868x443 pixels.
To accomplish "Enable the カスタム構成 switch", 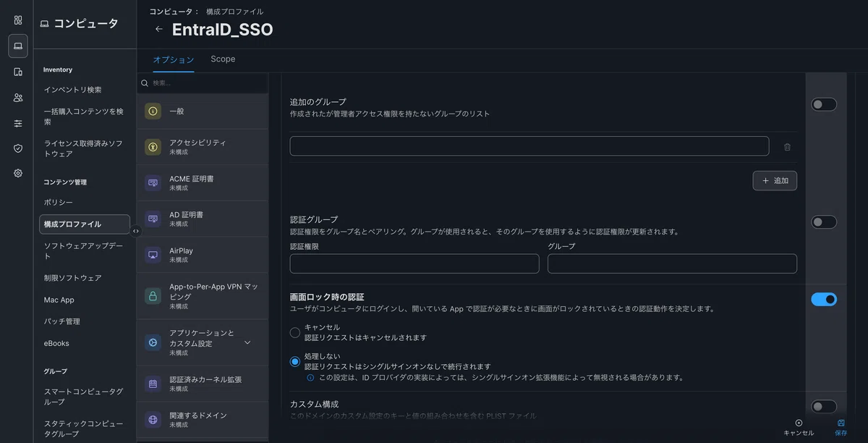I will click(824, 407).
